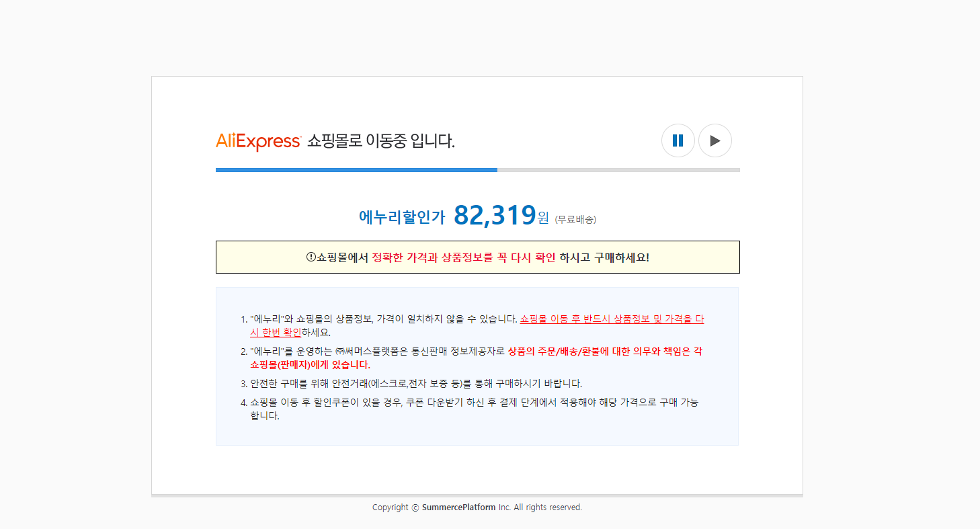
Task: Pause the redirect with the pause button
Action: click(678, 140)
